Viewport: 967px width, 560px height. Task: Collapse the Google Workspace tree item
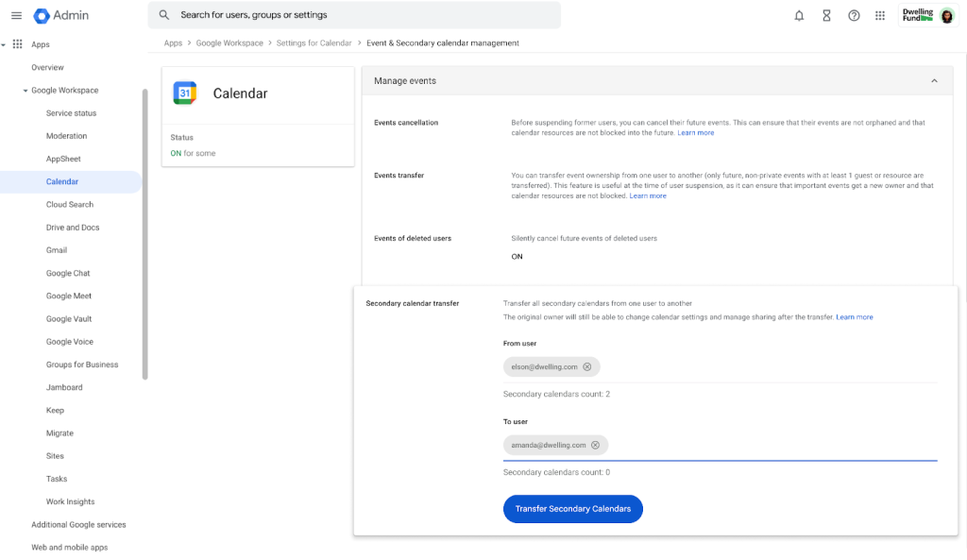tap(25, 91)
